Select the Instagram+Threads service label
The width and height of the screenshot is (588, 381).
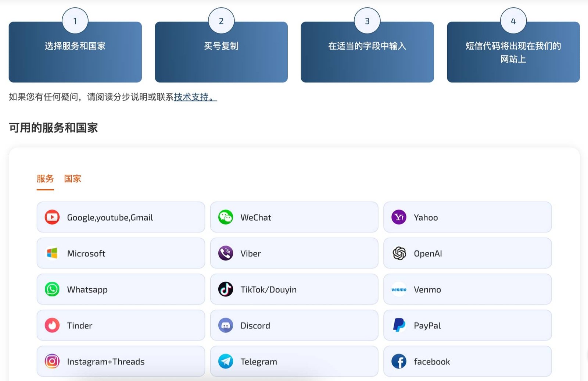click(105, 362)
